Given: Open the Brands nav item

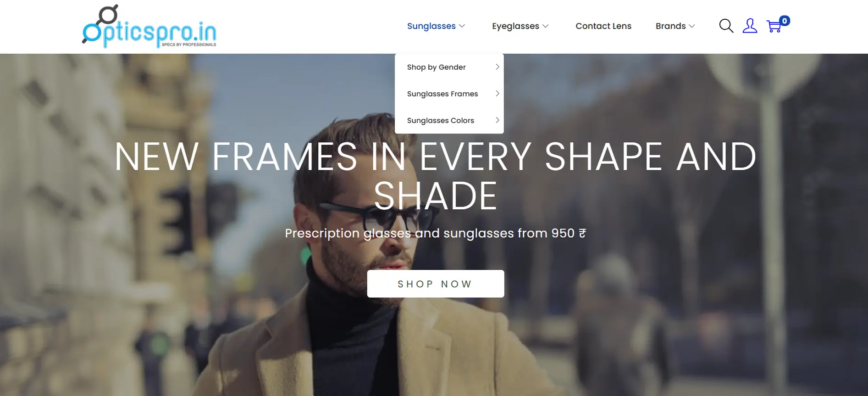Looking at the screenshot, I should pyautogui.click(x=670, y=26).
